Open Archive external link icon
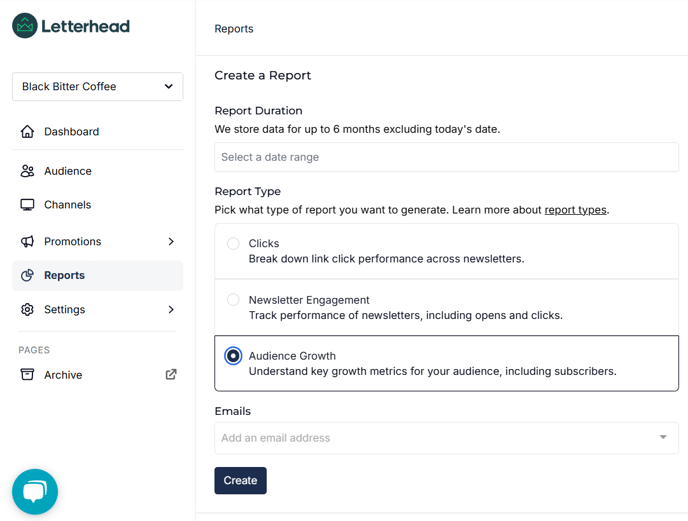This screenshot has height=521, width=688. pyautogui.click(x=171, y=374)
